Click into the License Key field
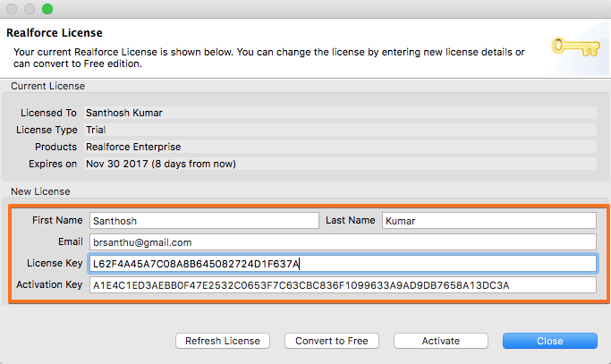611x364 pixels. (343, 264)
